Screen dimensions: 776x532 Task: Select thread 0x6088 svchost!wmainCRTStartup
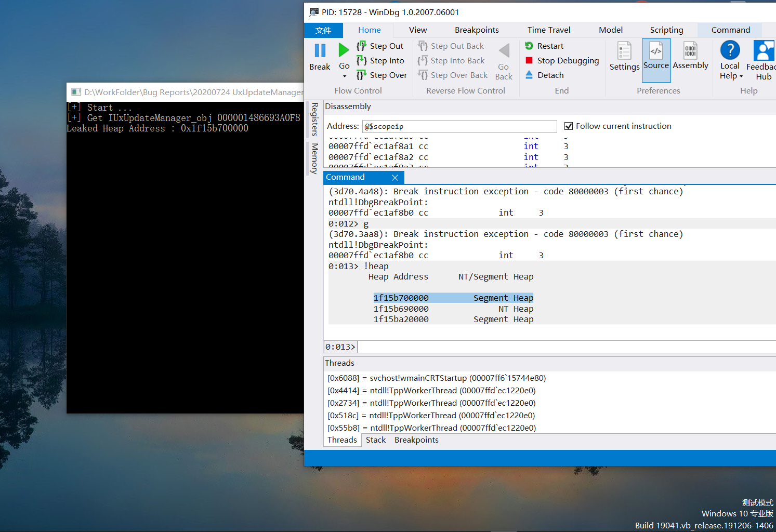point(437,378)
